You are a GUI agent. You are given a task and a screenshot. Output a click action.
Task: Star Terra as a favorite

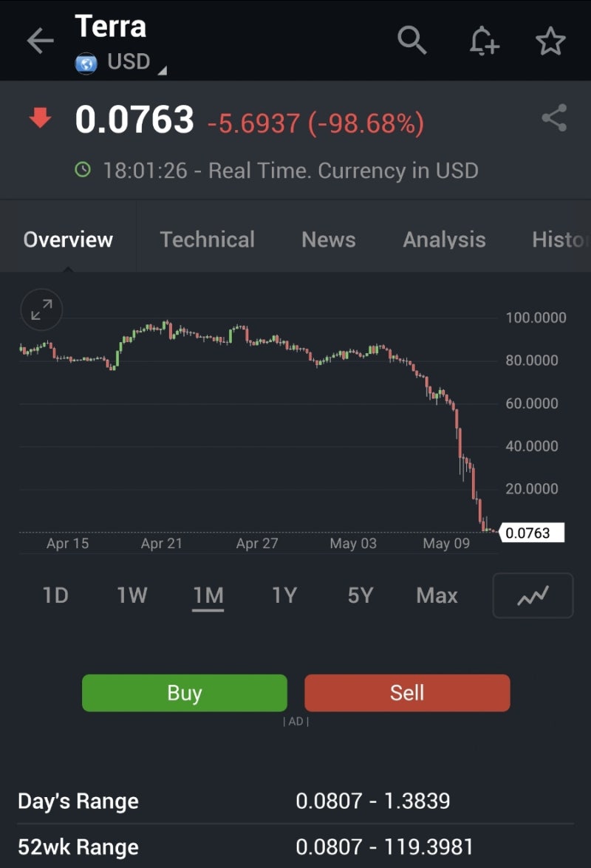550,41
